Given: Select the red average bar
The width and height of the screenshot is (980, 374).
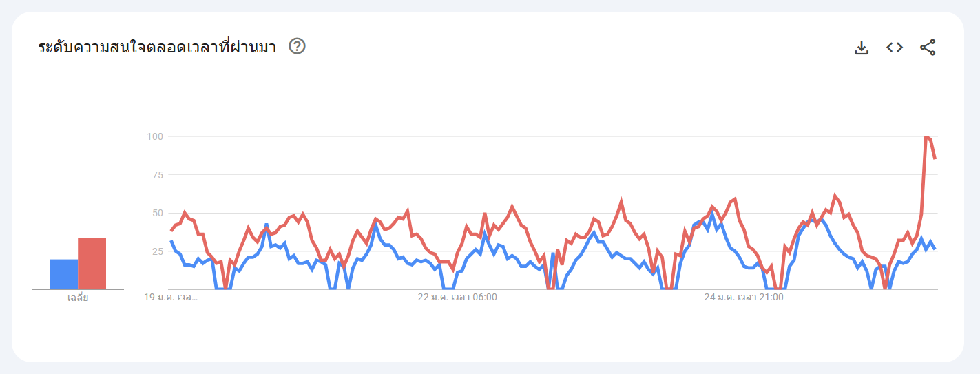Looking at the screenshot, I should click(92, 263).
